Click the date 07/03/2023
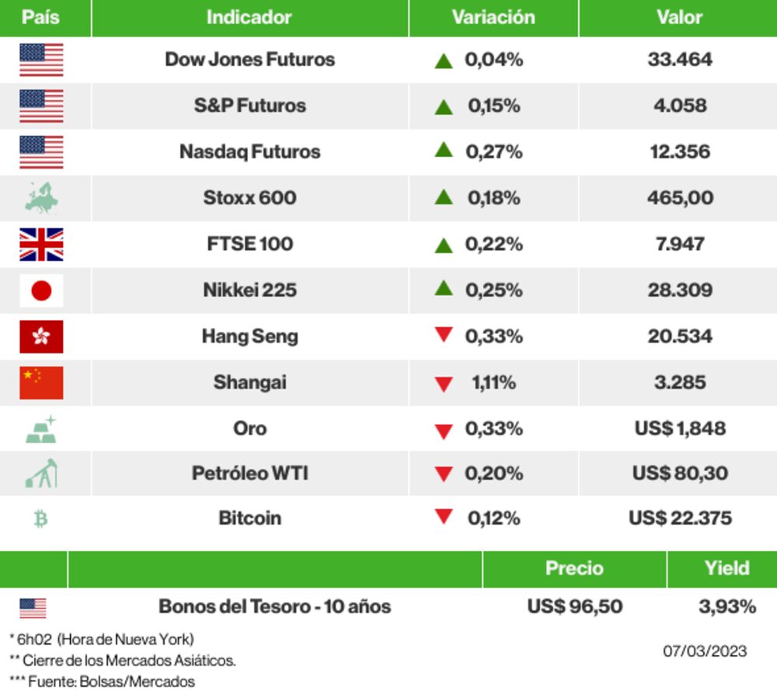The image size is (777, 700). tap(705, 651)
